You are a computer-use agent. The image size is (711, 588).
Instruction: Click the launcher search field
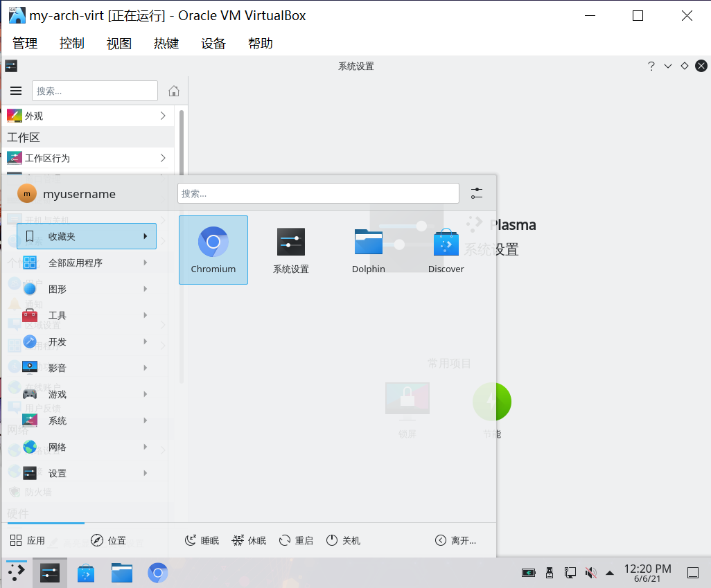(x=318, y=193)
